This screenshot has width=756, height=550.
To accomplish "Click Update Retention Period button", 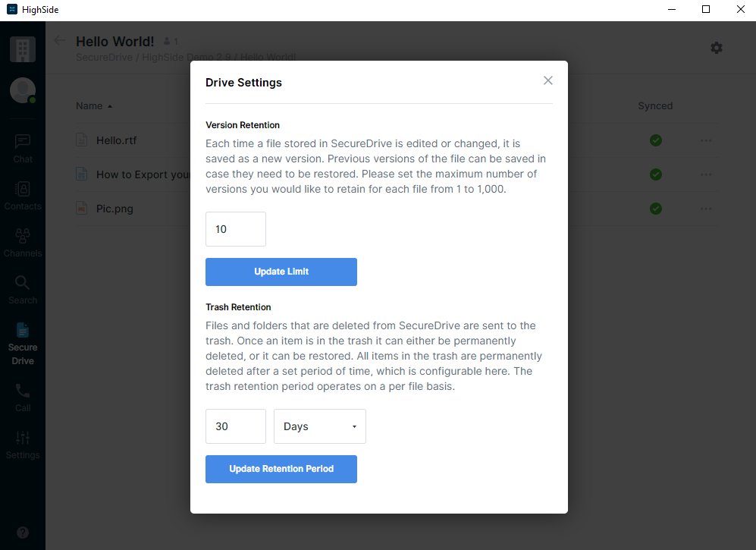I will click(281, 469).
